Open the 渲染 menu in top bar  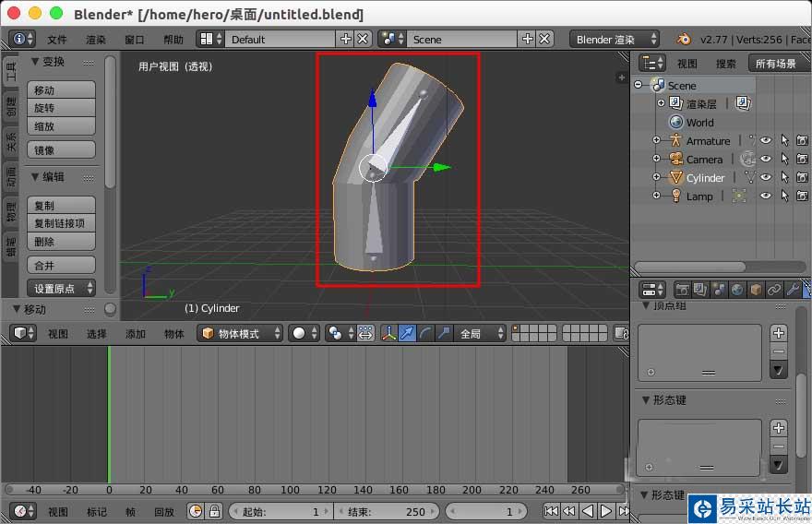pyautogui.click(x=96, y=40)
